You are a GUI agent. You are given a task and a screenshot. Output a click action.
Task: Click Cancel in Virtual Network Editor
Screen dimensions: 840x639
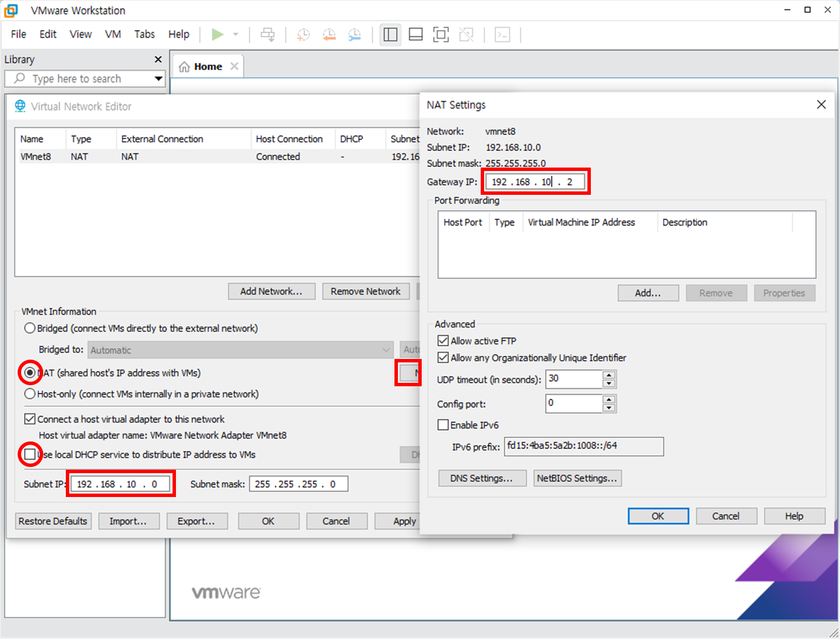click(x=337, y=521)
